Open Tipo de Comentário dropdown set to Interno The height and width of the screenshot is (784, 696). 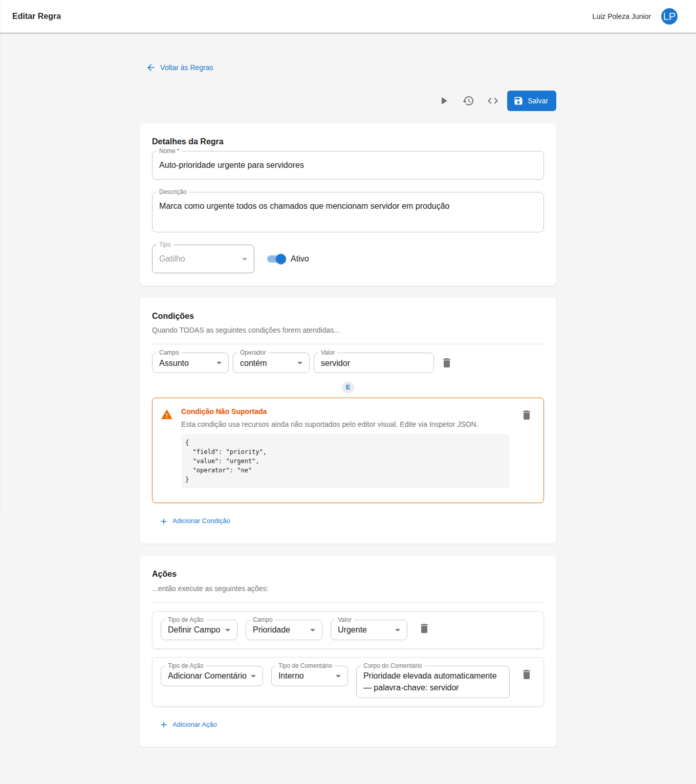(310, 676)
